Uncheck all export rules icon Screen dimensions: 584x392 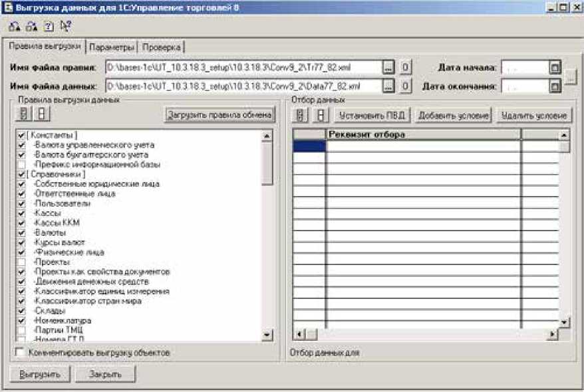pos(42,114)
